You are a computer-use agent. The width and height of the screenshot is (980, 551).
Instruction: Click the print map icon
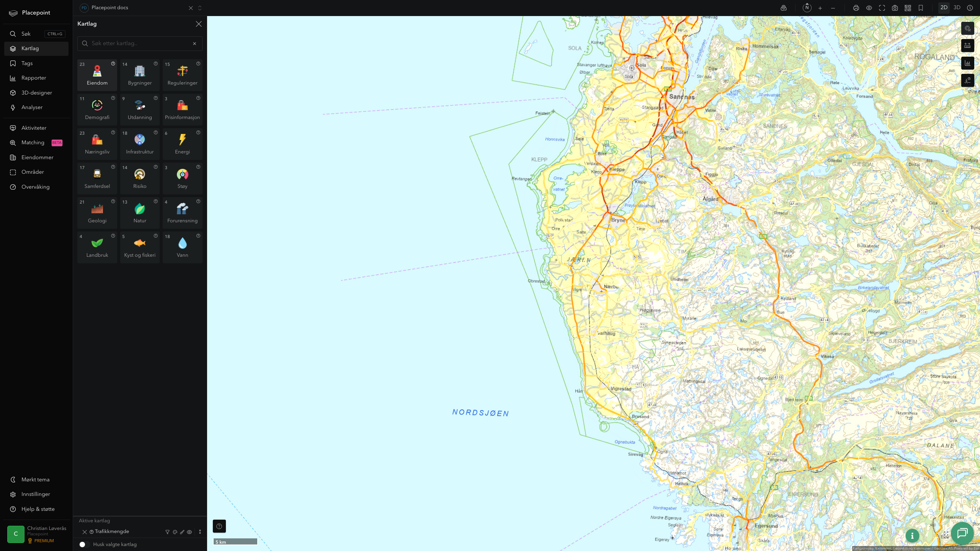point(856,8)
